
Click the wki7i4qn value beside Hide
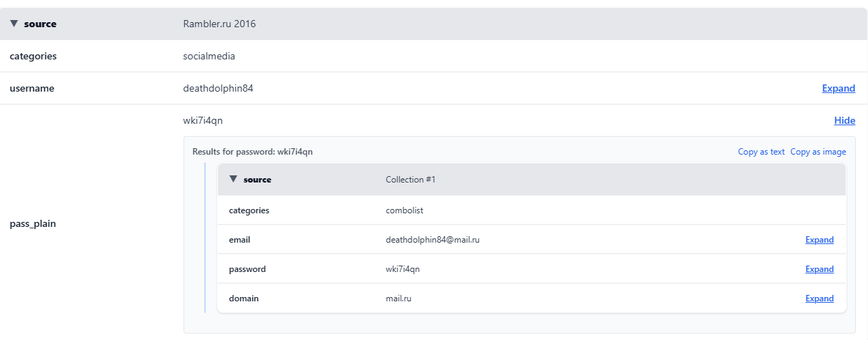[x=203, y=121]
